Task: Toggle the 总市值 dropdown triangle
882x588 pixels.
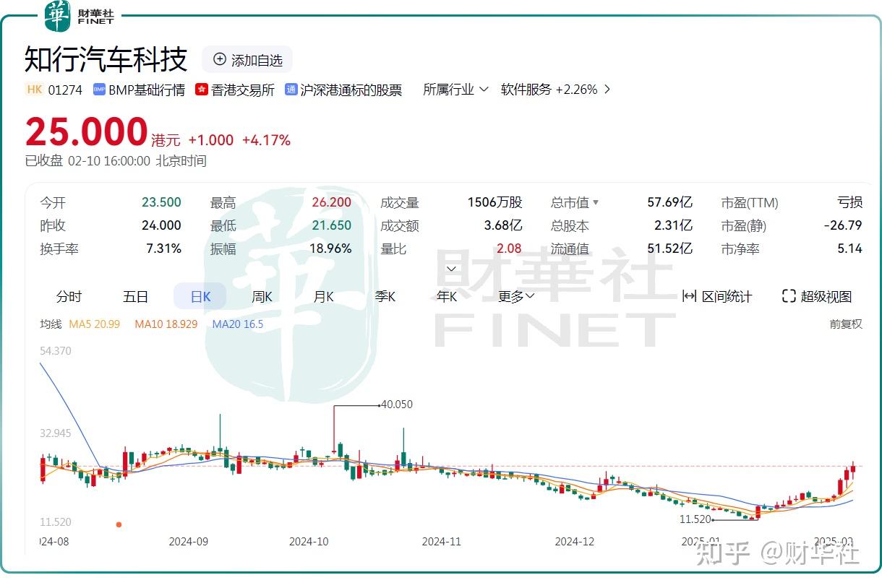Action: pyautogui.click(x=596, y=203)
